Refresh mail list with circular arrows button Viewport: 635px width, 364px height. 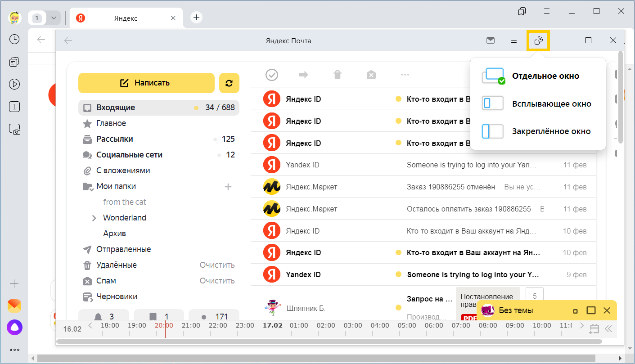[x=229, y=83]
